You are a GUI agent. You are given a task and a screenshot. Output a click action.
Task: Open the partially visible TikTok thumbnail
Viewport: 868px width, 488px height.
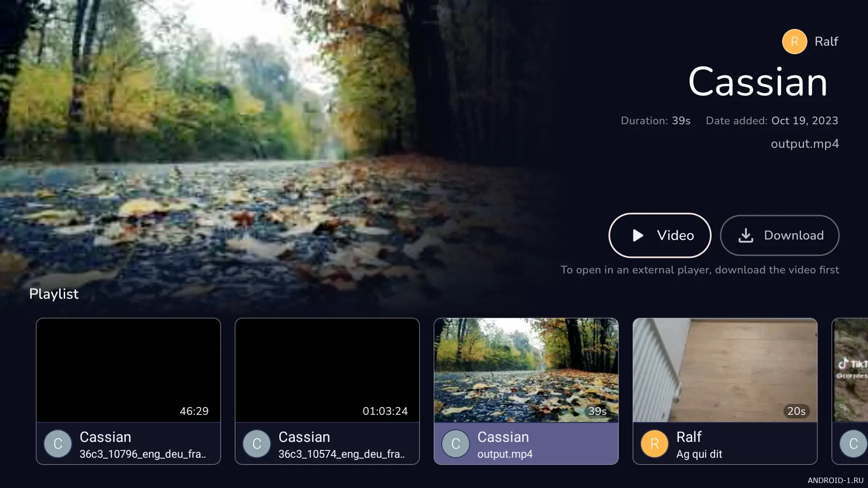[x=851, y=370]
